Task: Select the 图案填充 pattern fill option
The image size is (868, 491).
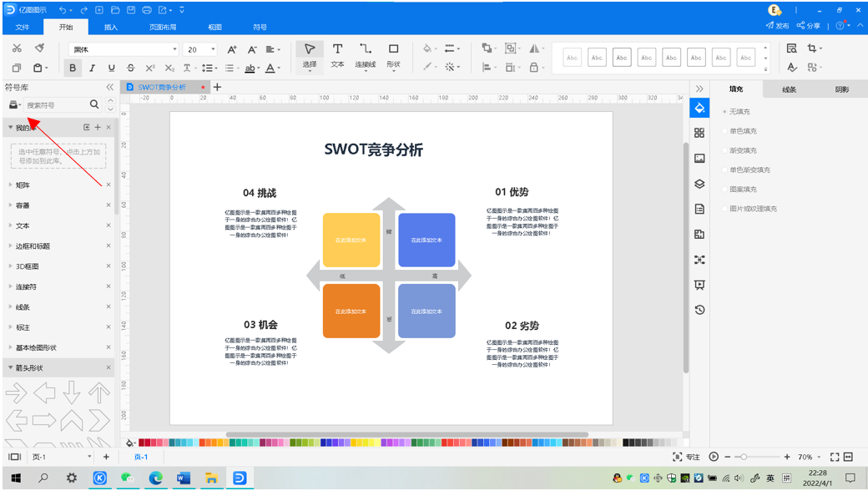Action: click(x=742, y=190)
